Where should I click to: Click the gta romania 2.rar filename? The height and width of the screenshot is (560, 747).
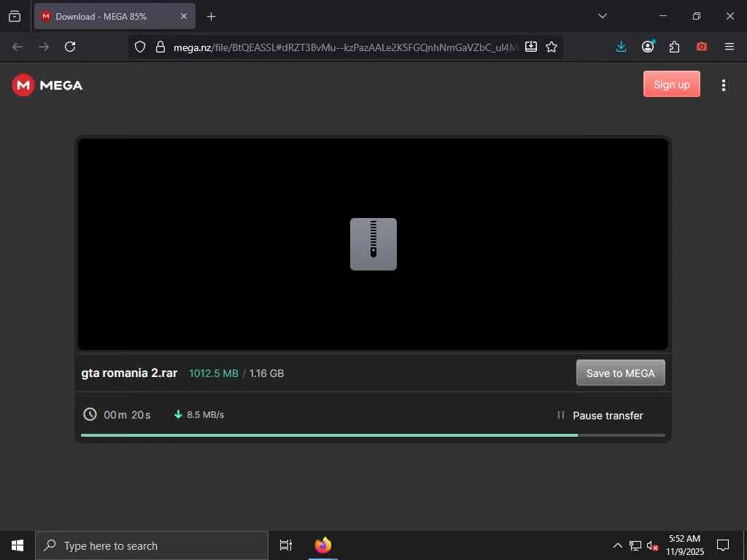(129, 373)
